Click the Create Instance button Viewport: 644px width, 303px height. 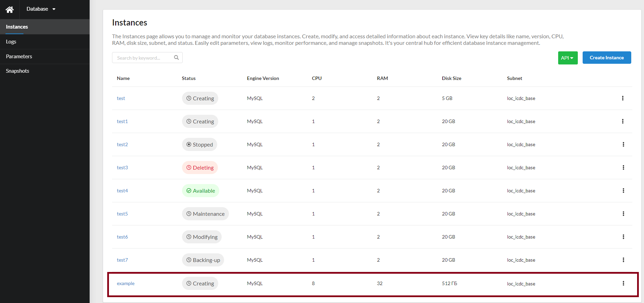[606, 58]
